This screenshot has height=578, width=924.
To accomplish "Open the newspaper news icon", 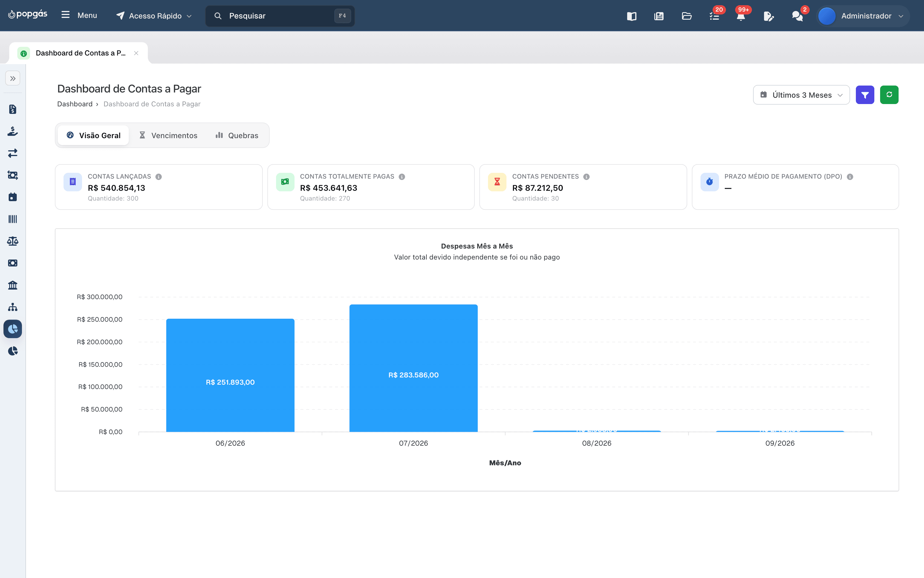I will [659, 16].
